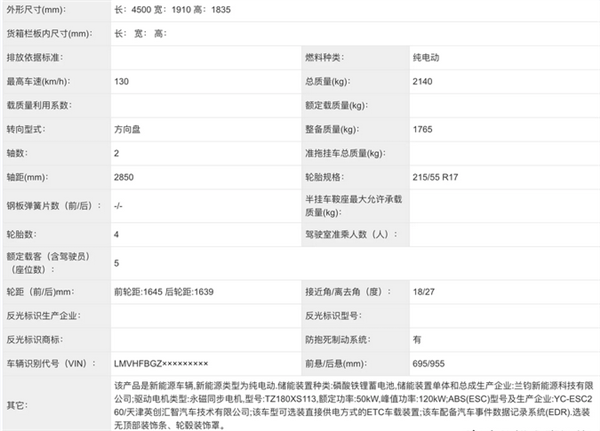Click the 半挂车鞍座最大允许承载质量 label
The width and height of the screenshot is (600, 431).
[x=354, y=206]
